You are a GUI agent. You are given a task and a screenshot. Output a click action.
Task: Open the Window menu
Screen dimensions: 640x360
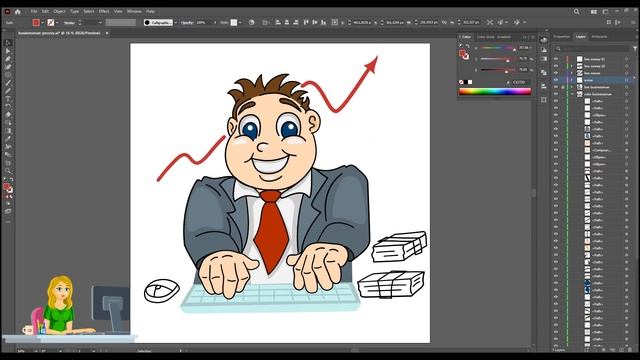click(x=134, y=11)
